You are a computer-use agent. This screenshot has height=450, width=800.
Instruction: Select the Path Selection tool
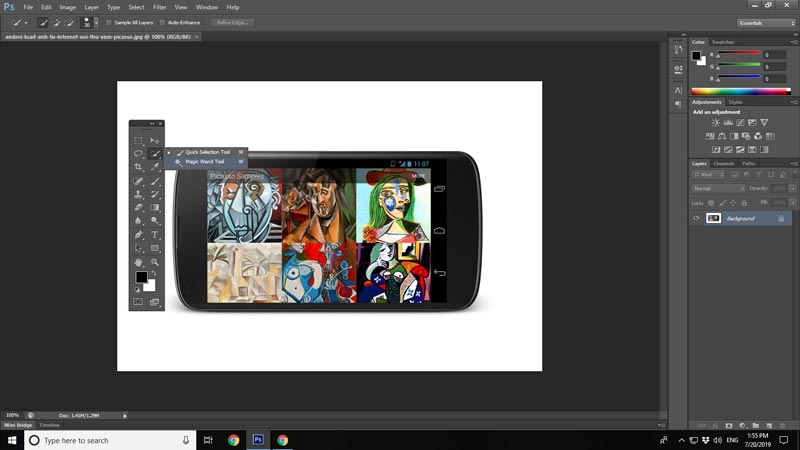(x=138, y=248)
